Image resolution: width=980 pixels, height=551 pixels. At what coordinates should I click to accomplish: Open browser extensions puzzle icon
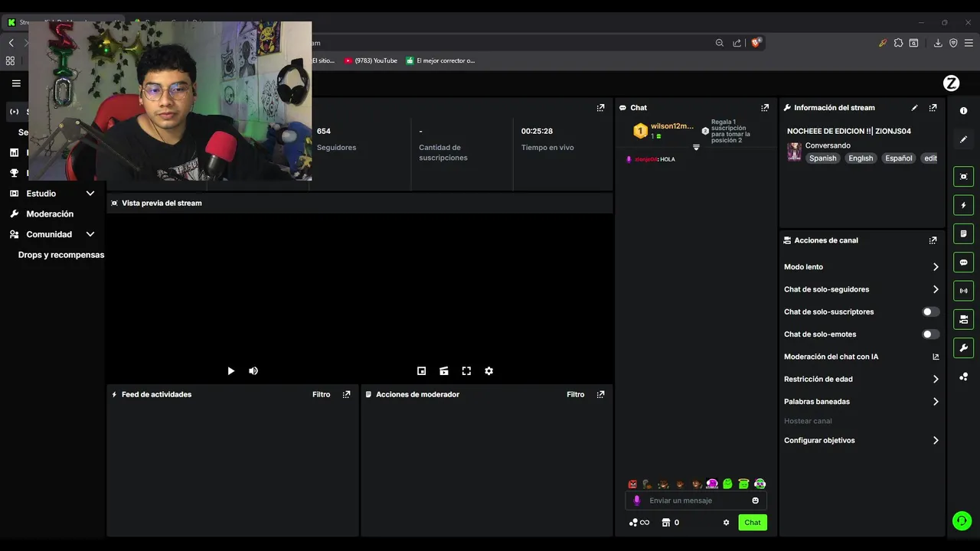pyautogui.click(x=898, y=43)
